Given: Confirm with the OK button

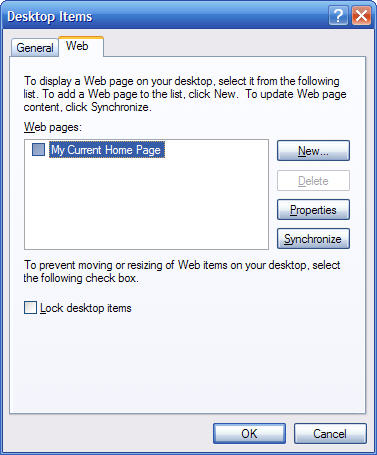Looking at the screenshot, I should tap(249, 434).
